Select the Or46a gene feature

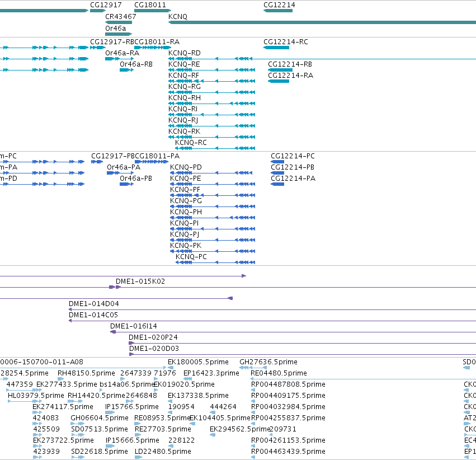click(x=119, y=34)
